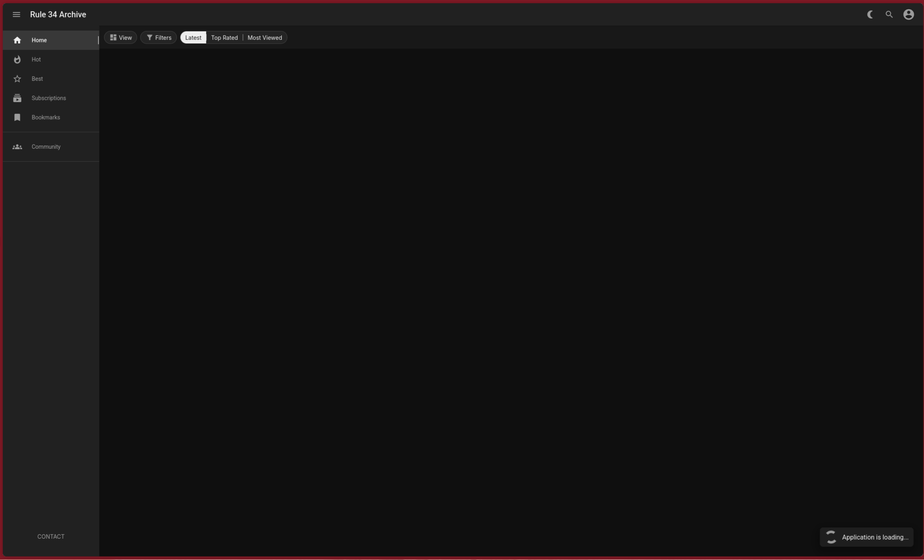Go to Home in the sidebar

(x=39, y=40)
